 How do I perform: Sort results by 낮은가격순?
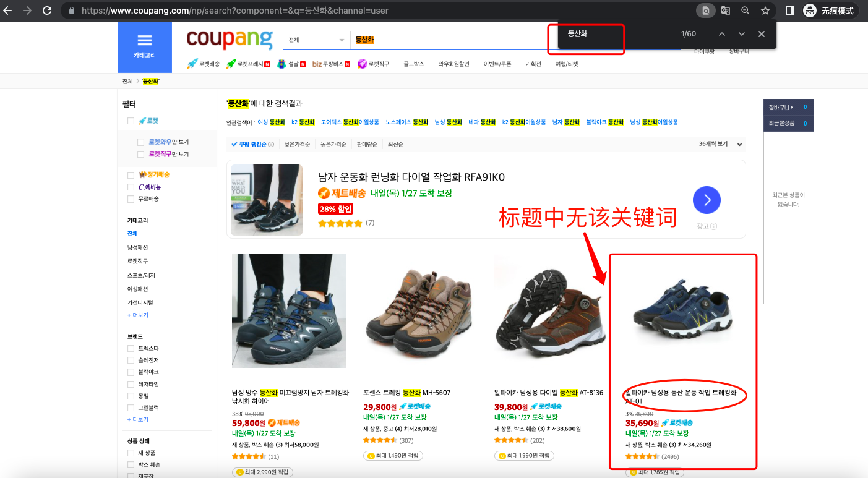pyautogui.click(x=297, y=145)
